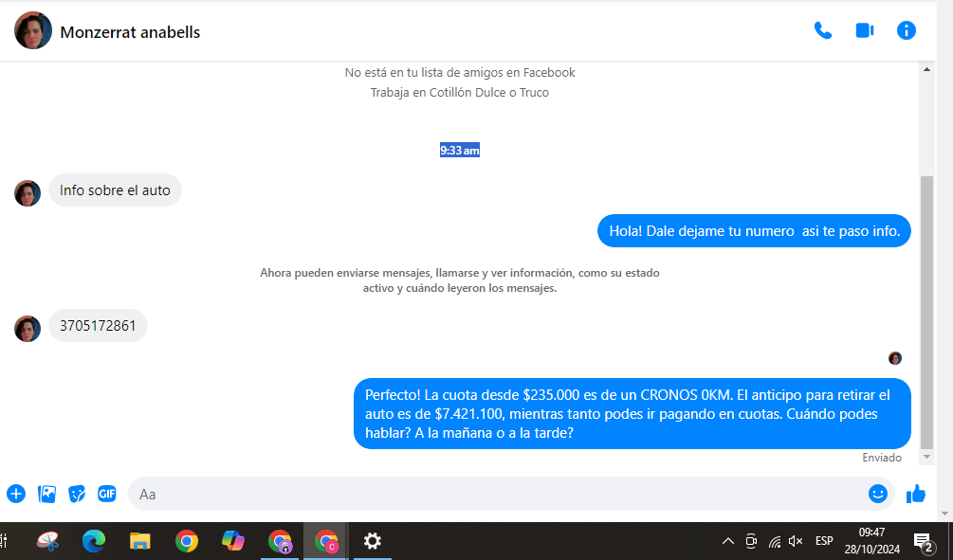Open more actions plus icon
953x560 pixels.
click(16, 494)
